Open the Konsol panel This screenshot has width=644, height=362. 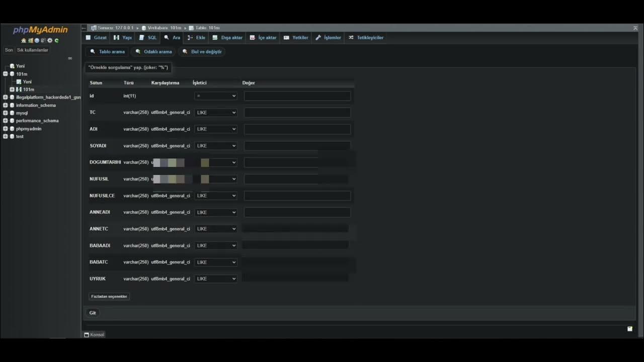pos(94,335)
